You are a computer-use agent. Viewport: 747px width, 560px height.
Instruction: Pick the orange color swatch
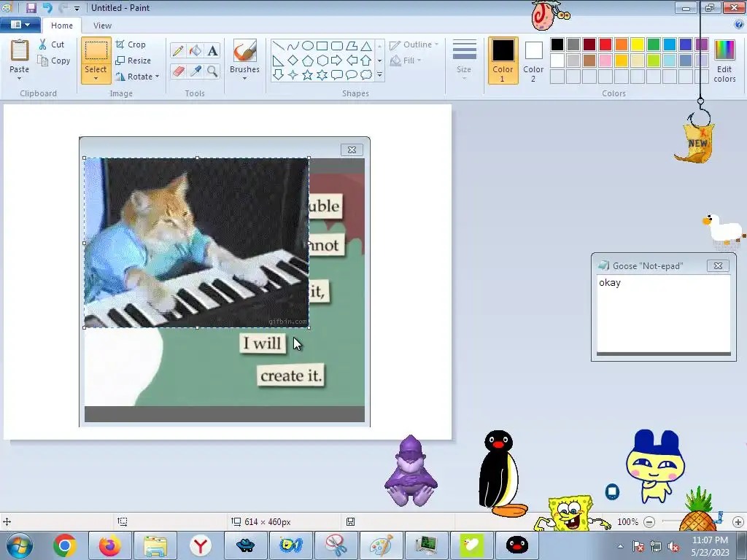click(x=622, y=44)
